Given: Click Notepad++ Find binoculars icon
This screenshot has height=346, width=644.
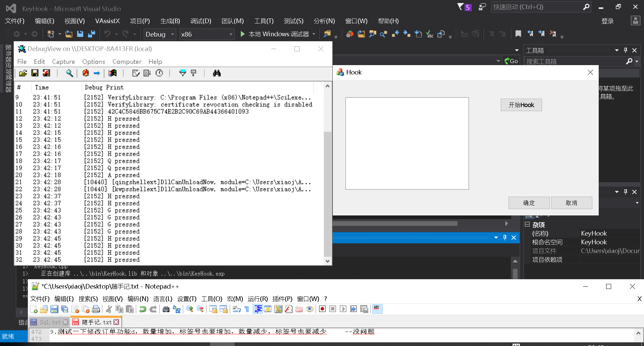Looking at the screenshot, I should tap(166, 309).
